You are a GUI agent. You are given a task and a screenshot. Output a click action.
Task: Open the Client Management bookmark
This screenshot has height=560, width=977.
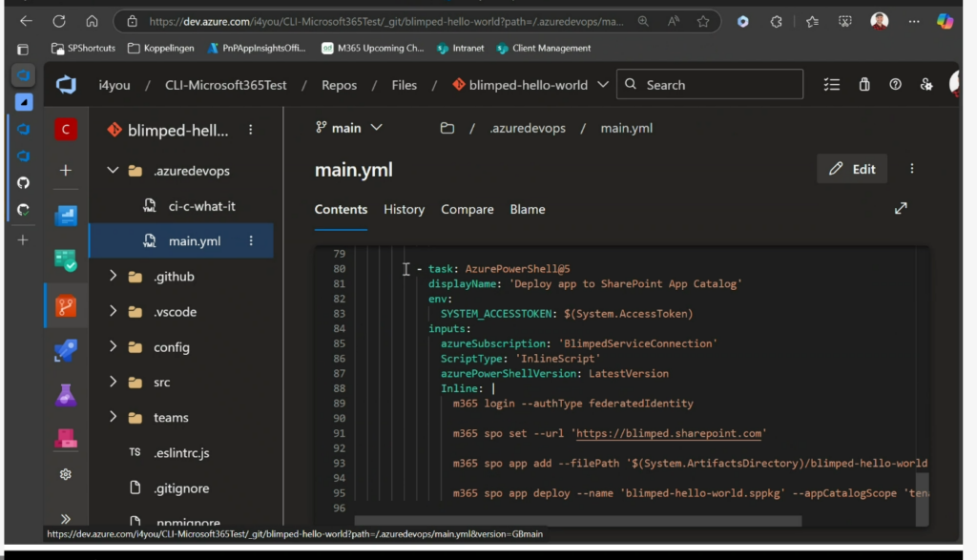543,48
